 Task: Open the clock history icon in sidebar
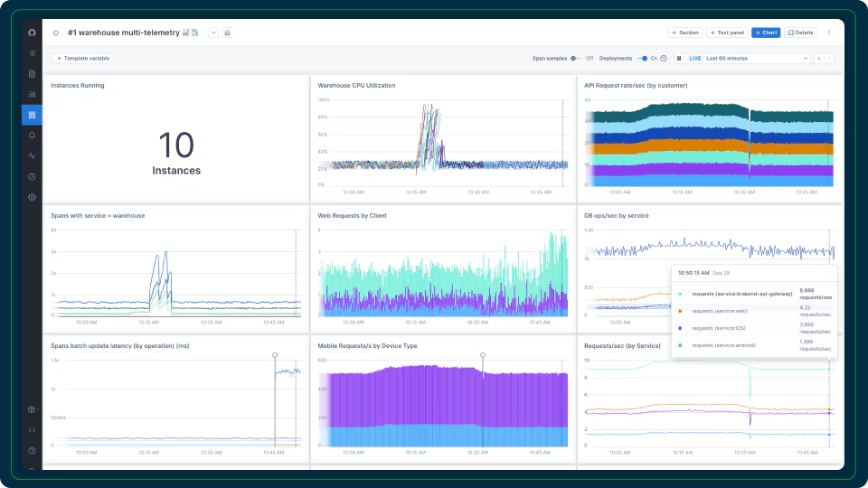point(33,176)
